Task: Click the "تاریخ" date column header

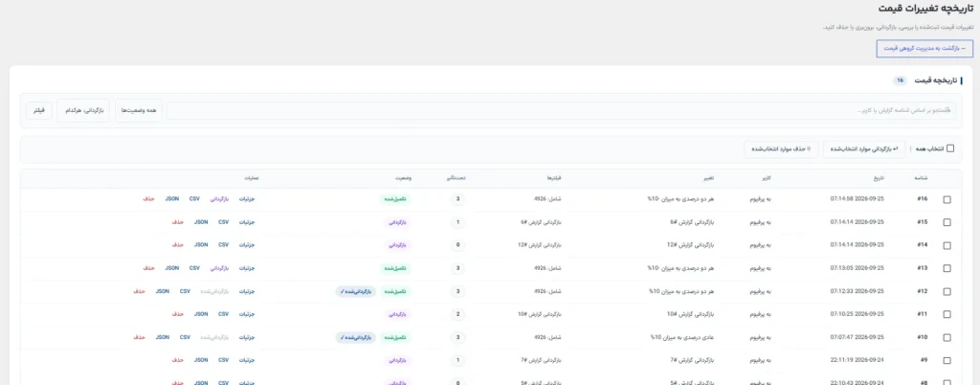Action: [x=880, y=178]
